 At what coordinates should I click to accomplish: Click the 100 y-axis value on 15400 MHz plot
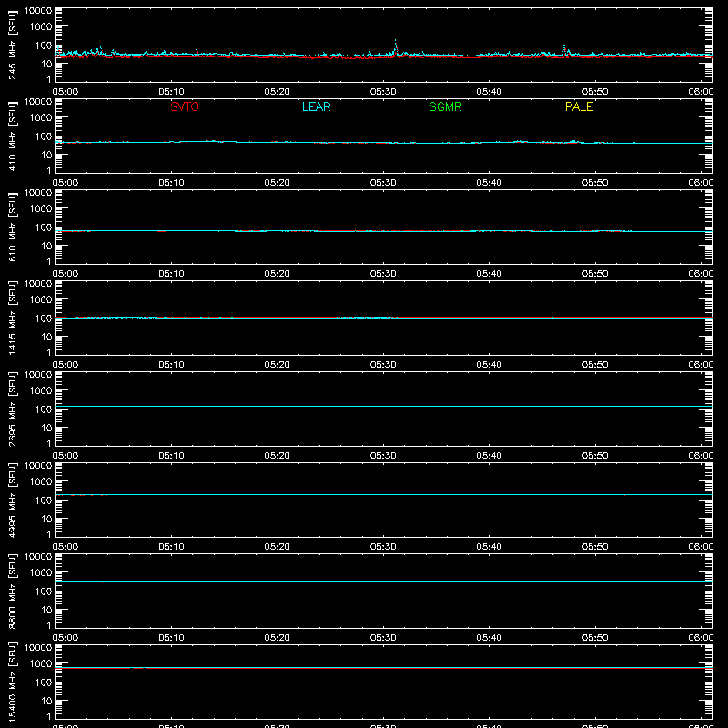pos(44,682)
